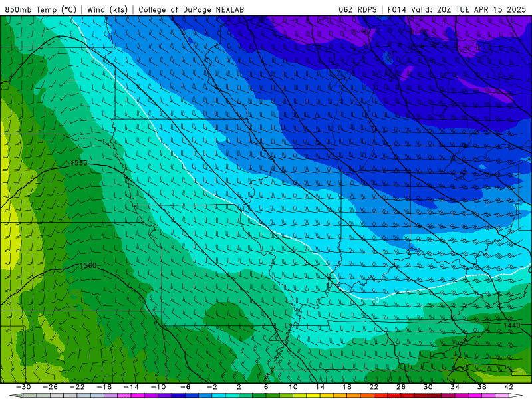
Task: Click the "Wind (kts)" header label
Action: 107,9
